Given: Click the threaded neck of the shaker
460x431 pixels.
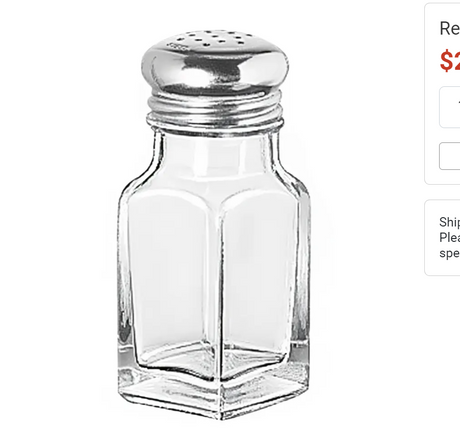Looking at the screenshot, I should tap(215, 110).
